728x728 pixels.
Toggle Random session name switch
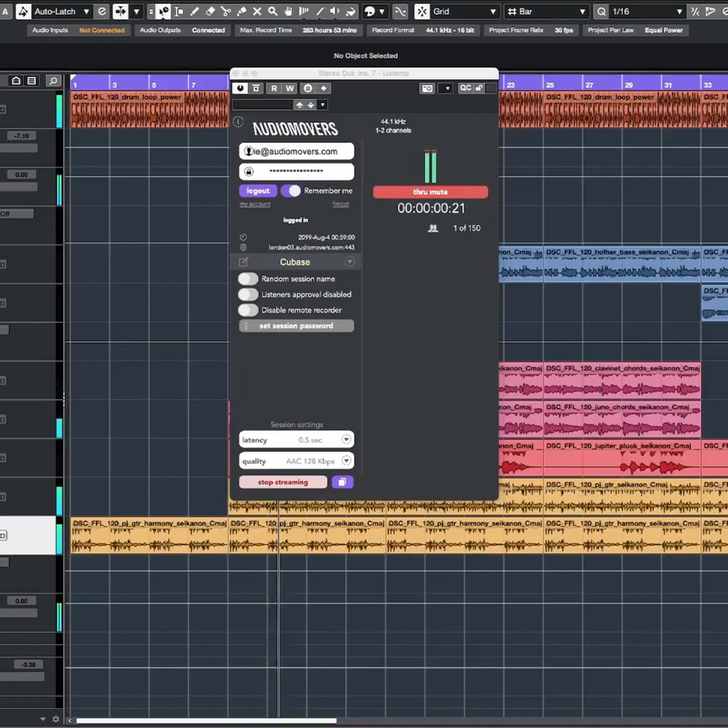[x=248, y=278]
